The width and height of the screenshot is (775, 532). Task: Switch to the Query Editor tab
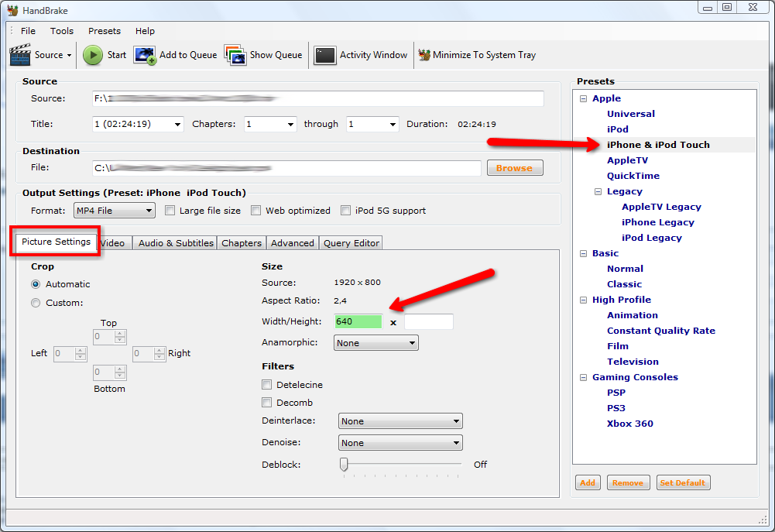(x=351, y=242)
